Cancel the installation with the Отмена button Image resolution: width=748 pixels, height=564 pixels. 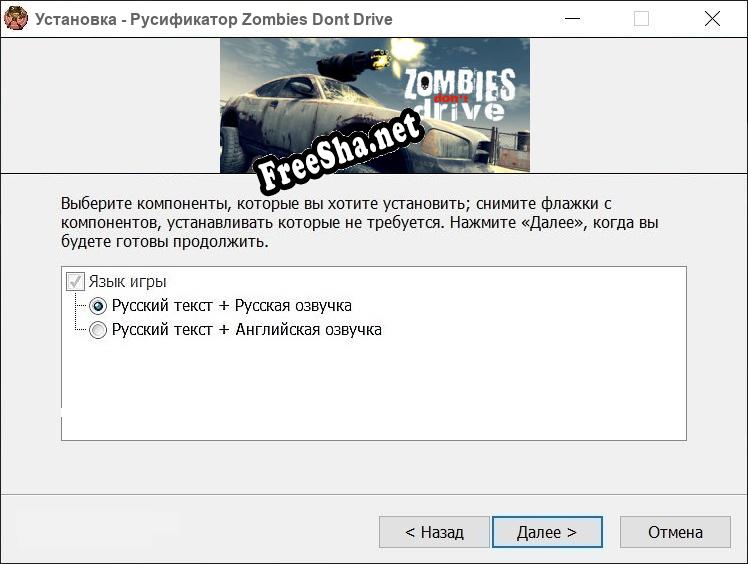(x=675, y=532)
